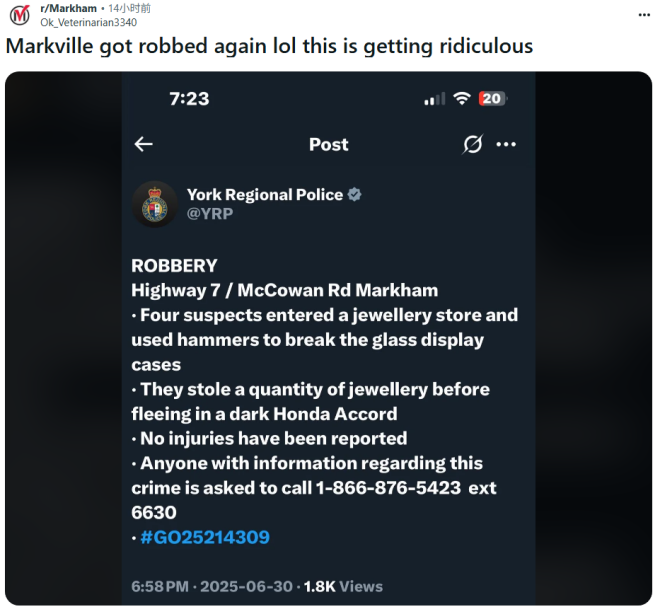
Task: Click the battery indicator showing 20
Action: (492, 98)
